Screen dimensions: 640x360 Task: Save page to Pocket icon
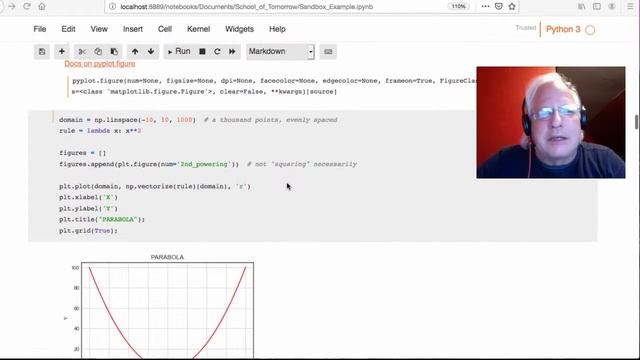(498, 7)
